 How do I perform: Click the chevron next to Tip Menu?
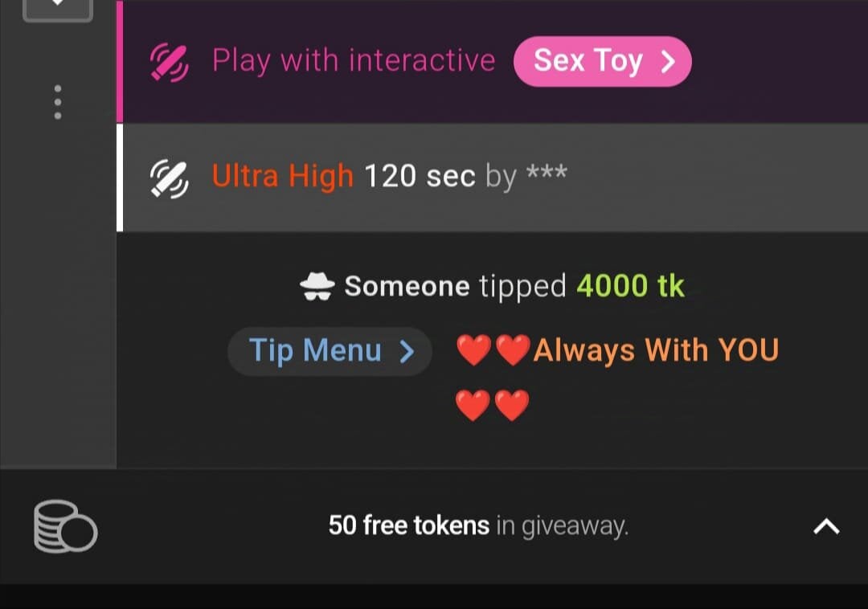click(x=407, y=351)
